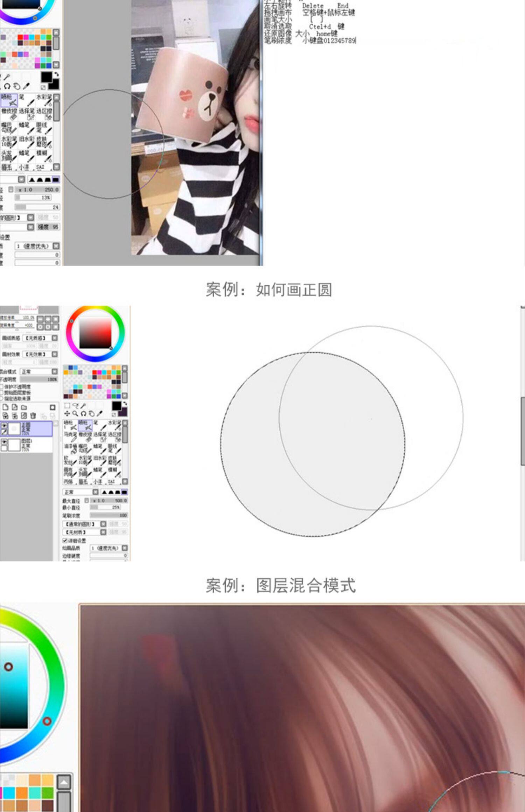Choose the 橡皮擦 eraser in the two-circles window

pos(85,437)
